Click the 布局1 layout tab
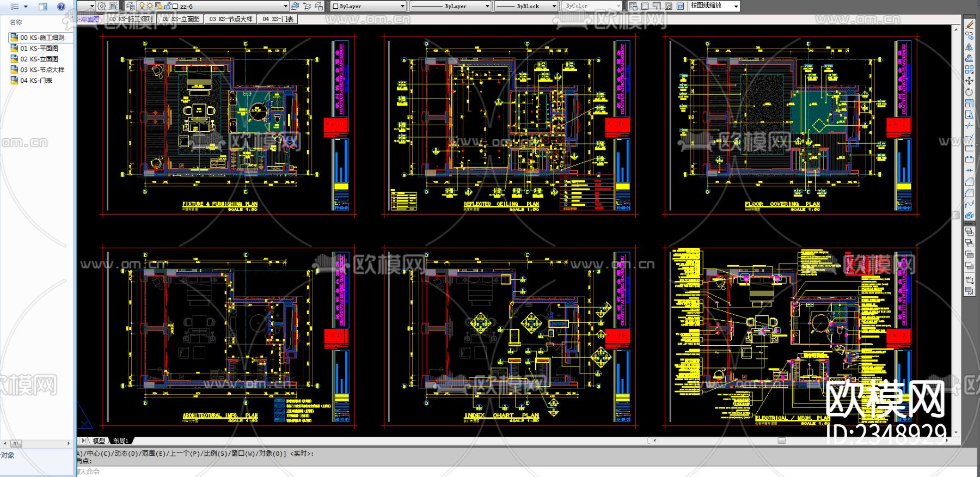The height and width of the screenshot is (477, 980). 121,441
